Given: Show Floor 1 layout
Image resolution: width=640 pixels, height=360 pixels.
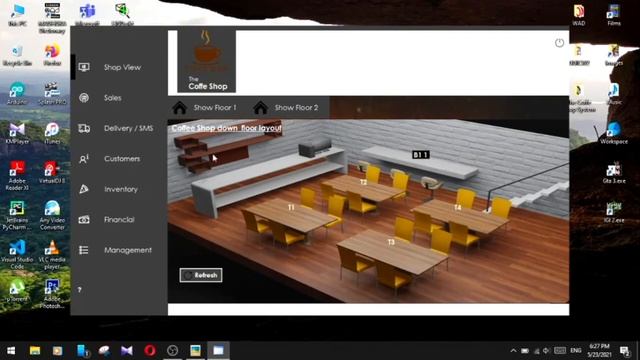Looking at the screenshot, I should (215, 108).
